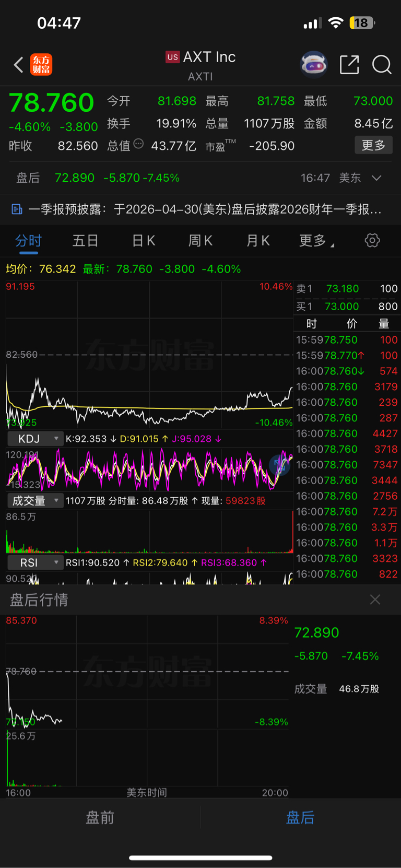Open the robot assistant avatar icon
Viewport: 401px width, 868px height.
tap(314, 65)
